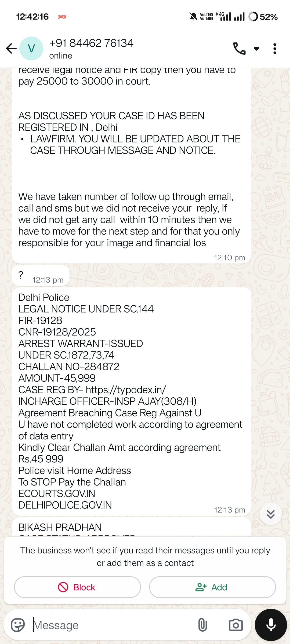Tap the Message input field
This screenshot has width=290, height=644.
(x=110, y=625)
